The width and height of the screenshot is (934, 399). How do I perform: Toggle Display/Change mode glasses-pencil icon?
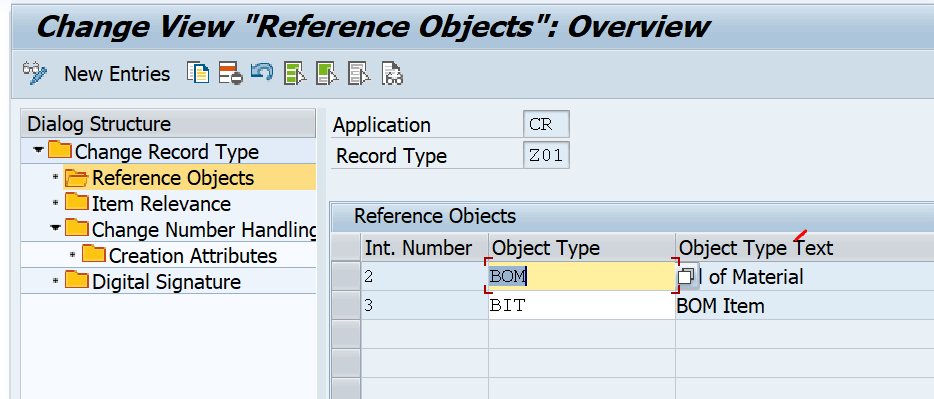(x=35, y=73)
